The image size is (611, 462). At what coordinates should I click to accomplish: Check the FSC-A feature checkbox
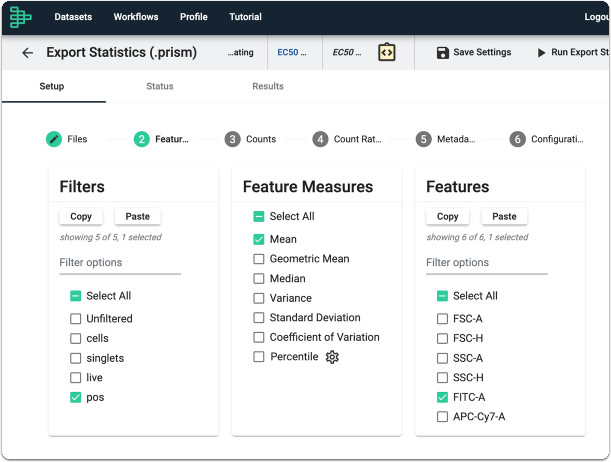click(442, 319)
